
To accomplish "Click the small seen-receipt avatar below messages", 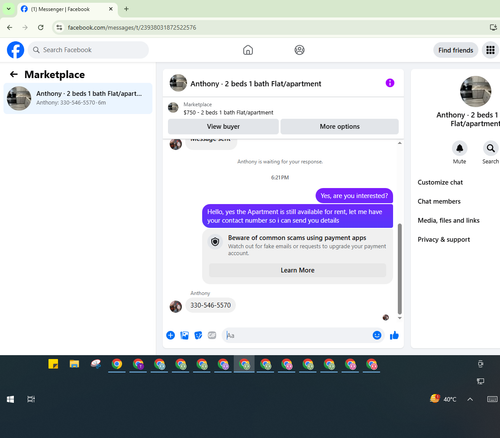I will [x=386, y=317].
